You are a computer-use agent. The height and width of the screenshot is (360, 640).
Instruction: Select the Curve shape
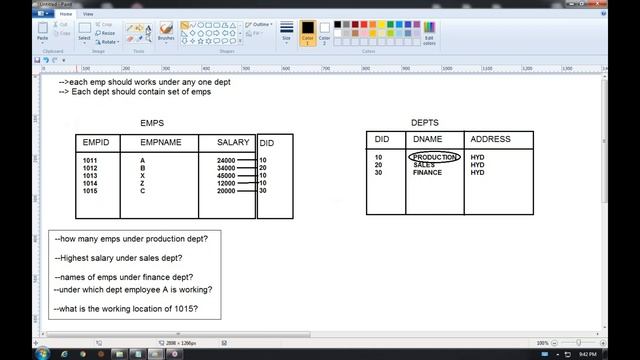tap(193, 25)
